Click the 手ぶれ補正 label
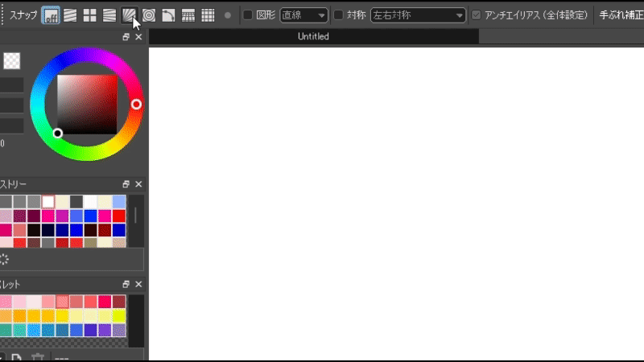This screenshot has width=644, height=362. point(621,15)
